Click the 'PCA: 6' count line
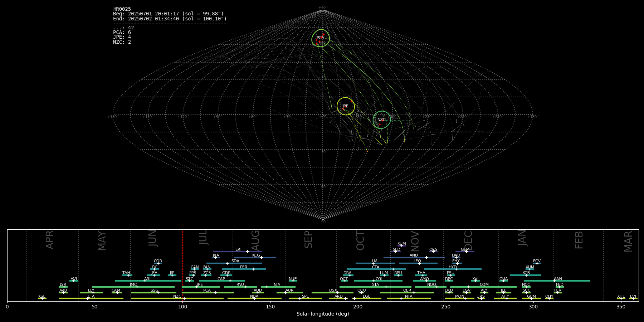The width and height of the screenshot is (644, 322). (122, 33)
